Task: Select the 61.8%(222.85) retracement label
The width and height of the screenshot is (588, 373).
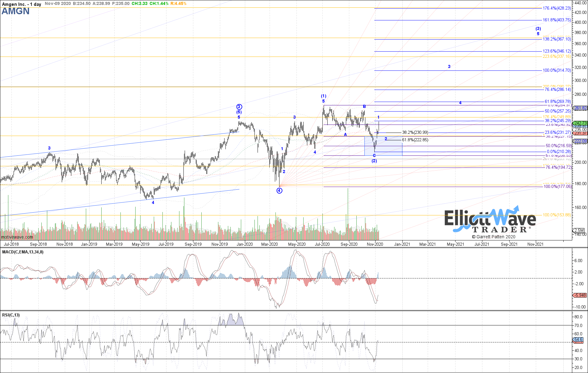Action: pyautogui.click(x=415, y=140)
